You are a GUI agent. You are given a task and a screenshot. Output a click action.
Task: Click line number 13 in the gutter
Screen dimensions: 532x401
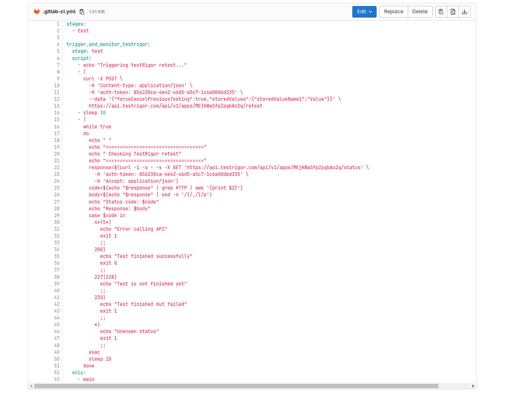coord(57,106)
